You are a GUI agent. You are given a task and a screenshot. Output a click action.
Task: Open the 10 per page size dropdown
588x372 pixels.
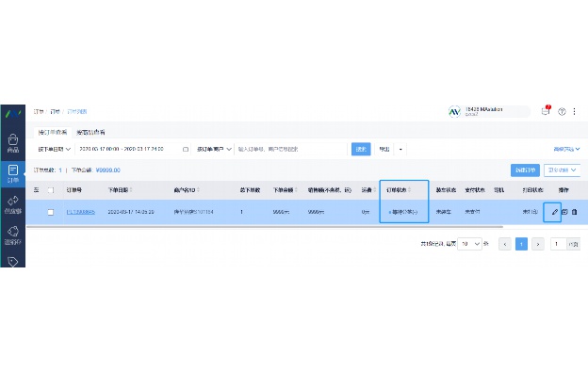(469, 244)
